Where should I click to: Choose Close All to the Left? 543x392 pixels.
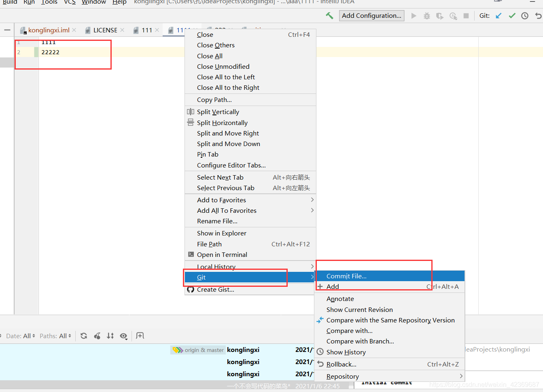(250, 77)
